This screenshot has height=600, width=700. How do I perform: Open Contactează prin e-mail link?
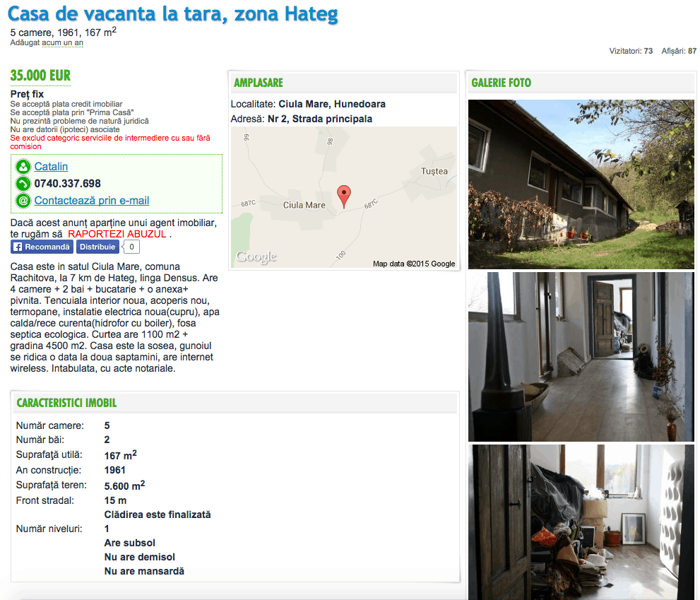[x=92, y=201]
